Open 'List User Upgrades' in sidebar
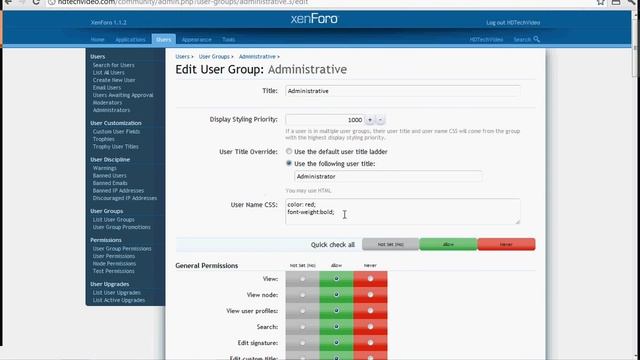The height and width of the screenshot is (360, 640). [117, 293]
